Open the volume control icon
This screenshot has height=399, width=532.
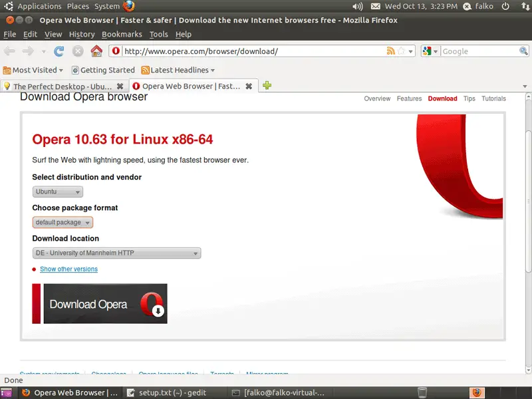click(x=357, y=6)
